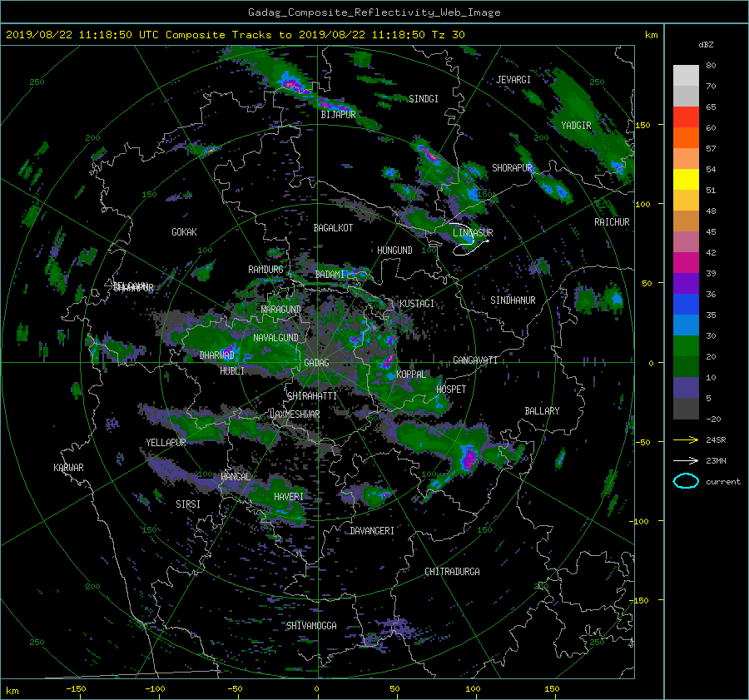The height and width of the screenshot is (700, 749).
Task: Click the YADGIR city label
Action: pos(576,126)
